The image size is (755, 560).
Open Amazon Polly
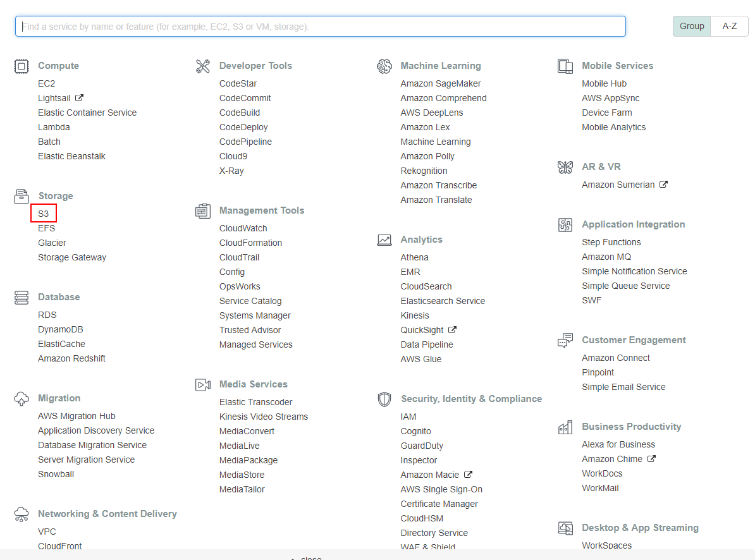(427, 156)
